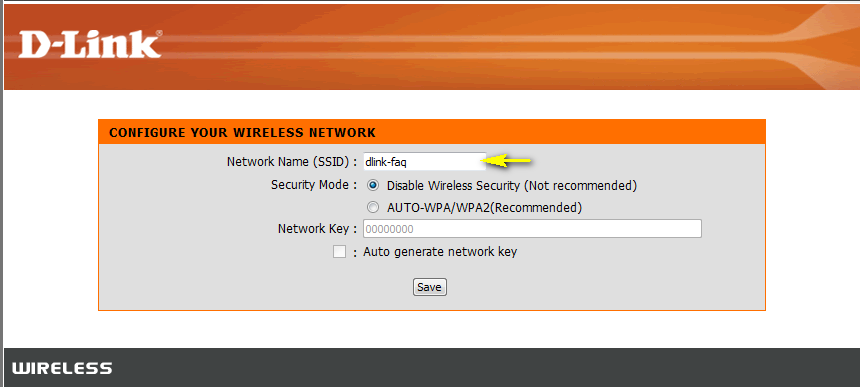Click into the Network Key field
Image resolution: width=861 pixels, height=387 pixels.
pyautogui.click(x=532, y=229)
